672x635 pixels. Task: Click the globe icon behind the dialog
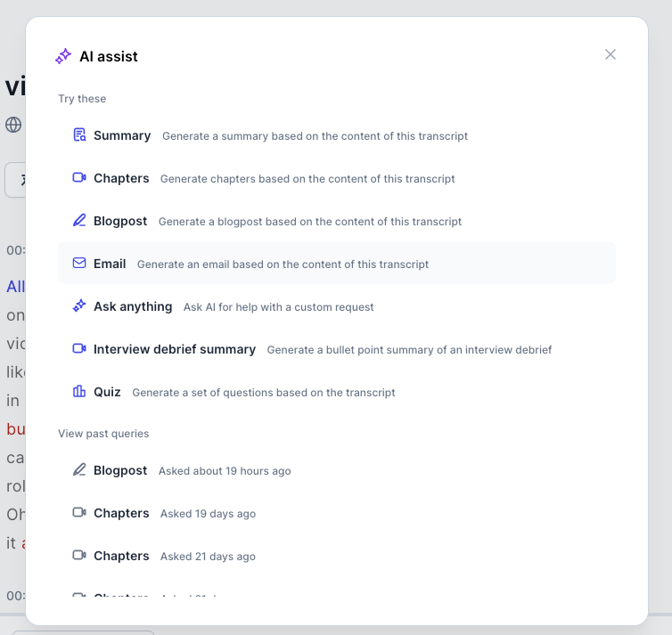point(13,125)
